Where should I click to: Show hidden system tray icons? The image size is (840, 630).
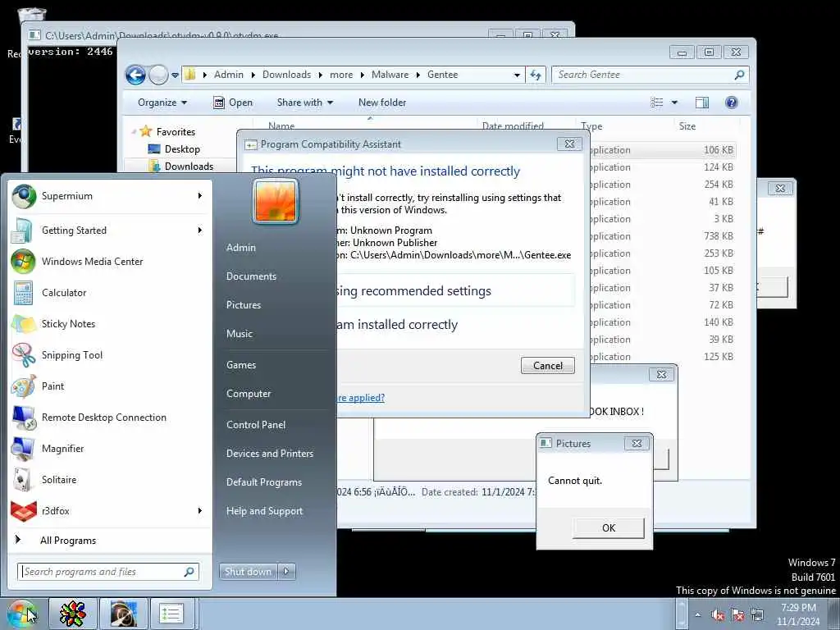[x=697, y=615]
